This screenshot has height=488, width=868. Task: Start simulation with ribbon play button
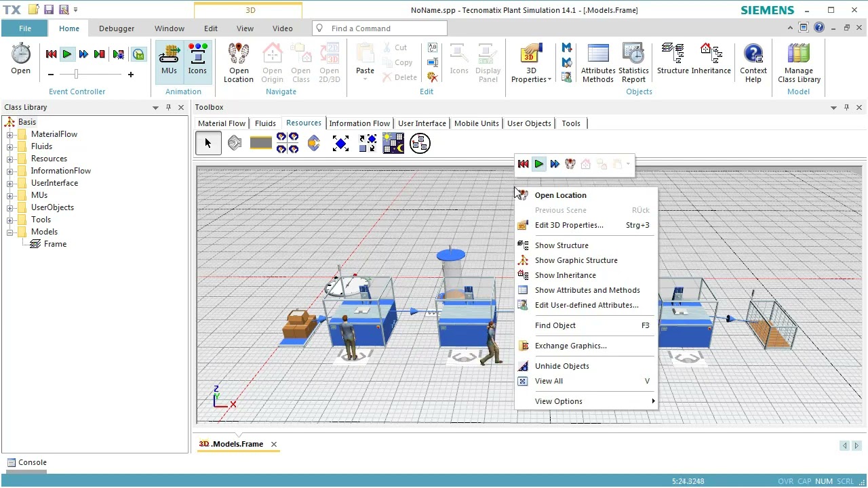click(67, 54)
